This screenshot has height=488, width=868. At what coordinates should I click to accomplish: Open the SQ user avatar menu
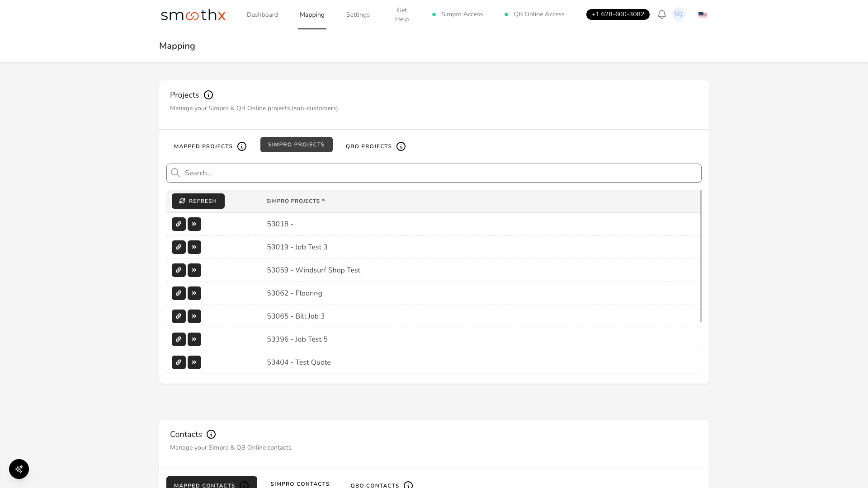coord(678,14)
